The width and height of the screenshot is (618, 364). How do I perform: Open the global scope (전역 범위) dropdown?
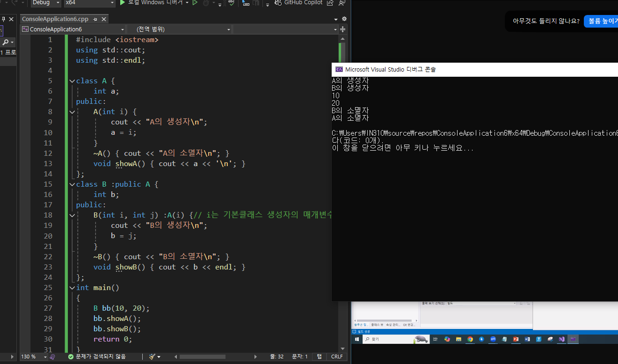click(x=179, y=29)
